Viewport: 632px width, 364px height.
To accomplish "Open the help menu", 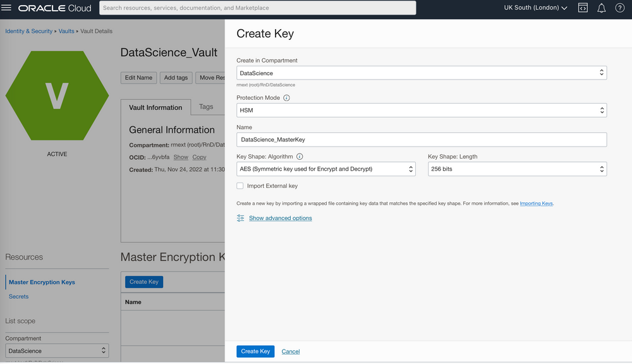I will [x=620, y=8].
